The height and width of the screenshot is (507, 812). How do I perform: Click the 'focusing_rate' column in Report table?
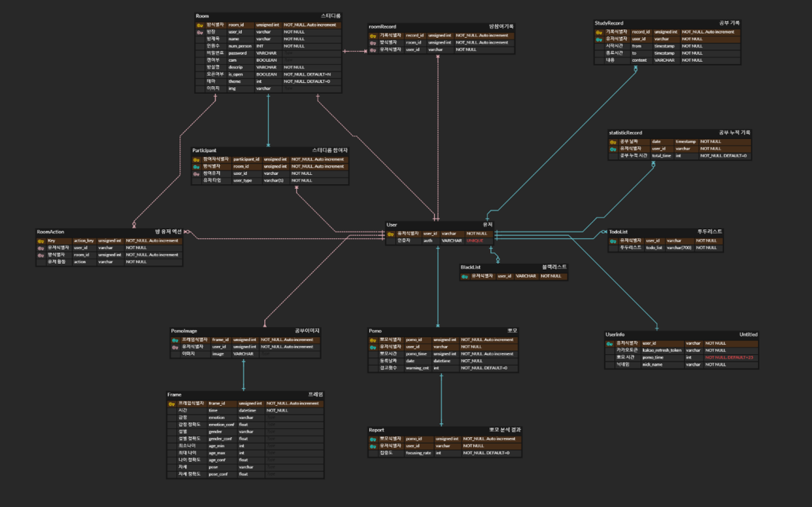(x=419, y=453)
